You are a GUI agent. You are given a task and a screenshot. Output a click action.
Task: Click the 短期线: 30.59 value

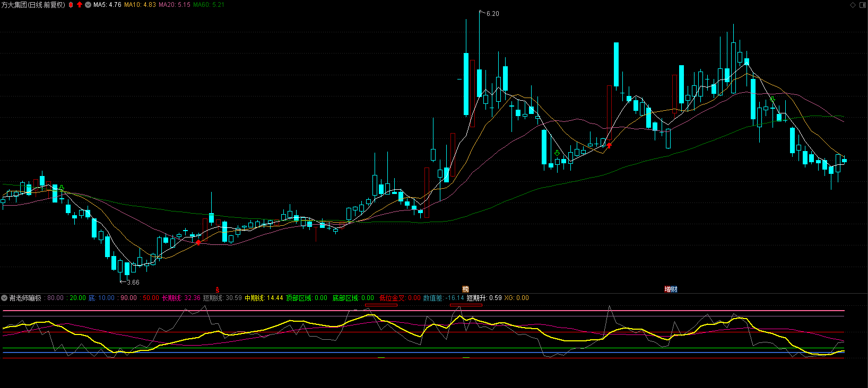coord(222,298)
